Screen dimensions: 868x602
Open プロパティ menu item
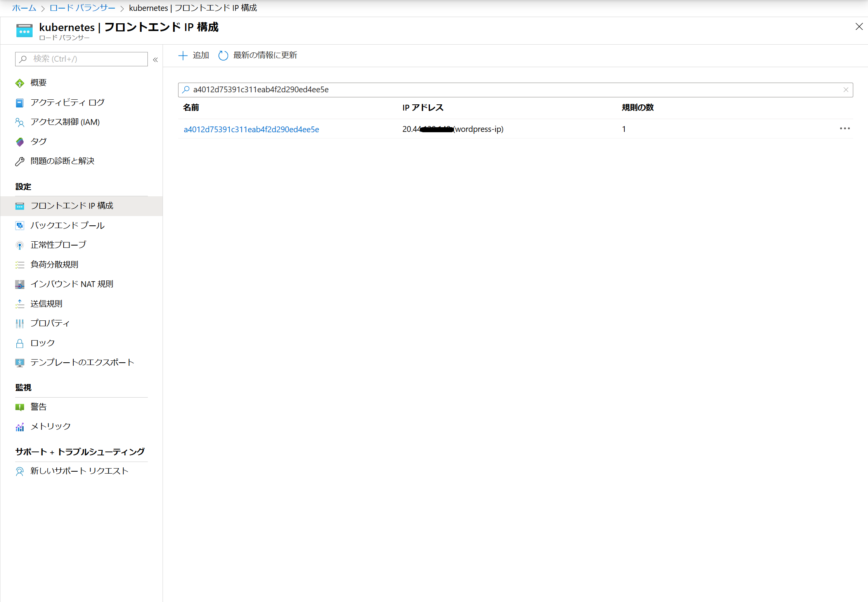coord(81,323)
